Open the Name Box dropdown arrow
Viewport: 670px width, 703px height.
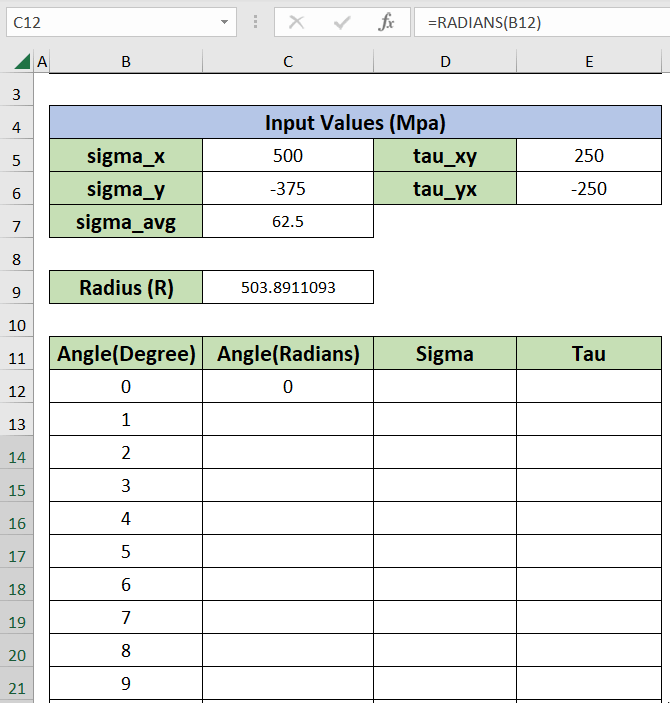222,22
